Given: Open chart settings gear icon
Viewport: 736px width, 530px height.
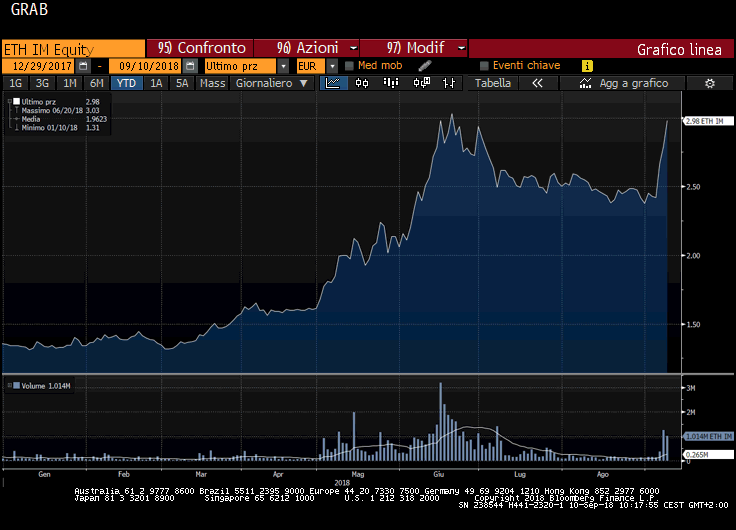Looking at the screenshot, I should pyautogui.click(x=709, y=84).
